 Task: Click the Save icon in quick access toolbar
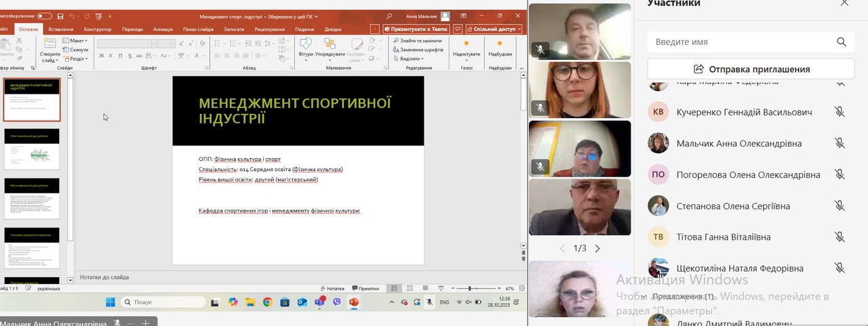[x=60, y=16]
